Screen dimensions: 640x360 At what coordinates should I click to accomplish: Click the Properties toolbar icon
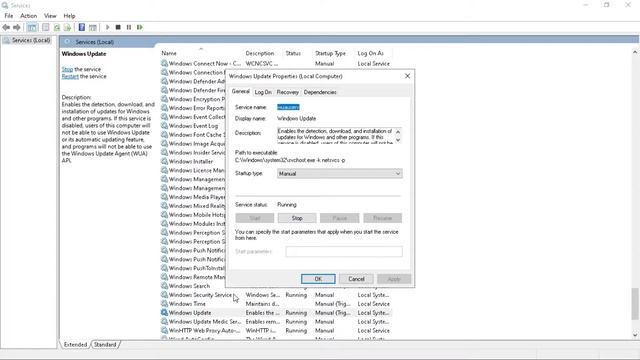(x=45, y=27)
